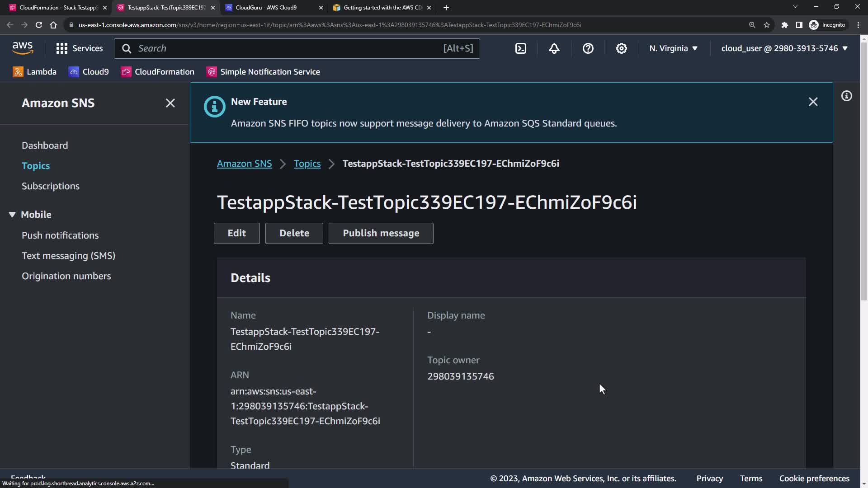Click the AWS logo home icon

23,48
